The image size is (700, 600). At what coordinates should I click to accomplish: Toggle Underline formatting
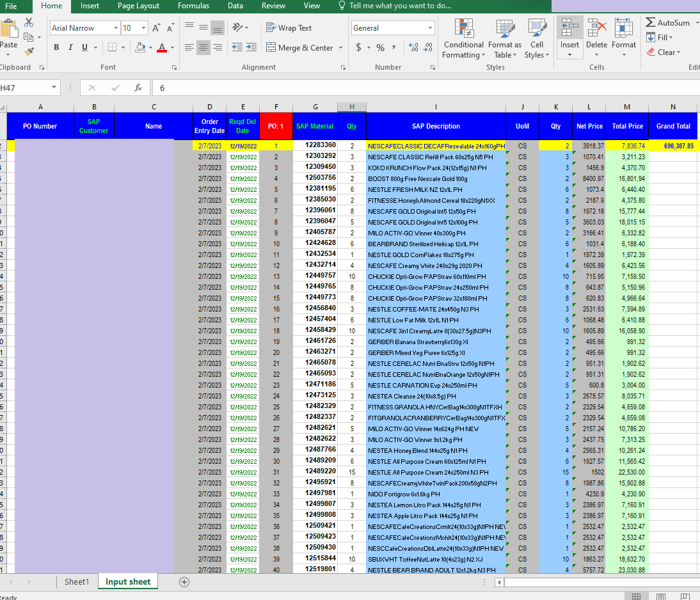click(x=84, y=47)
